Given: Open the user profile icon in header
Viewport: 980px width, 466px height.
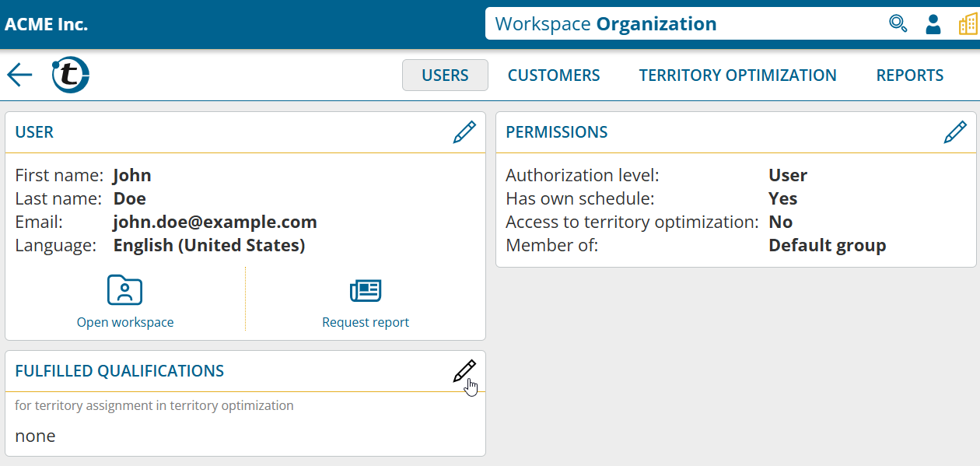Looking at the screenshot, I should pos(933,24).
